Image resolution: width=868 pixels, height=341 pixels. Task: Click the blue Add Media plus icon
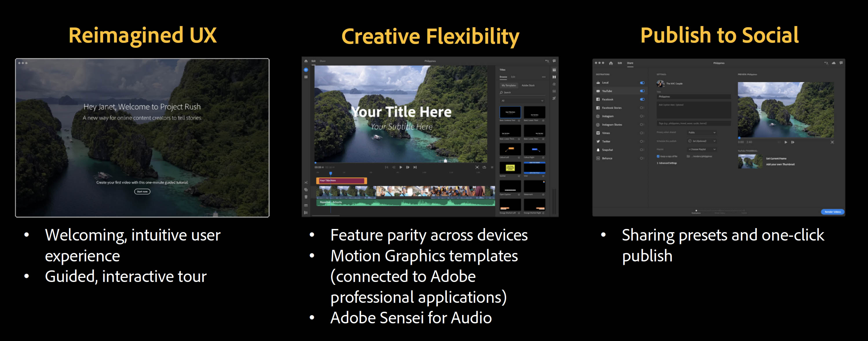click(x=306, y=70)
